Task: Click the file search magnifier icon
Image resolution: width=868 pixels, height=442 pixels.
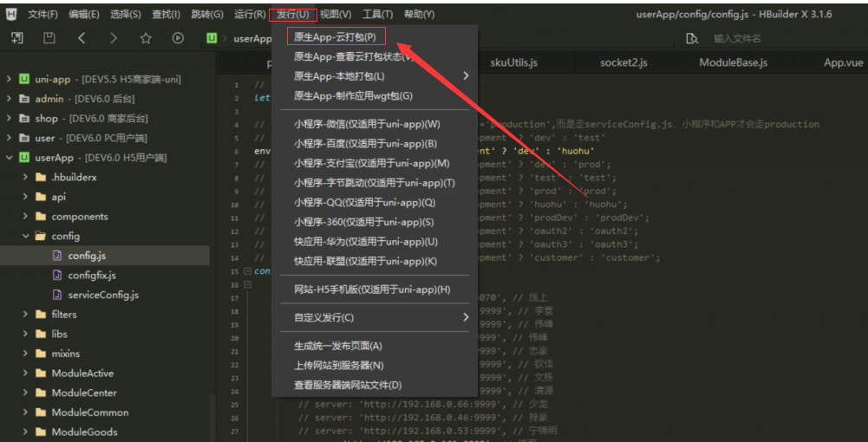Action: click(x=692, y=38)
